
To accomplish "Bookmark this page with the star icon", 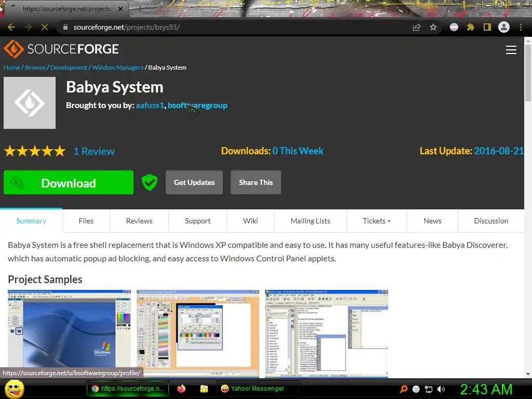I will (x=433, y=27).
